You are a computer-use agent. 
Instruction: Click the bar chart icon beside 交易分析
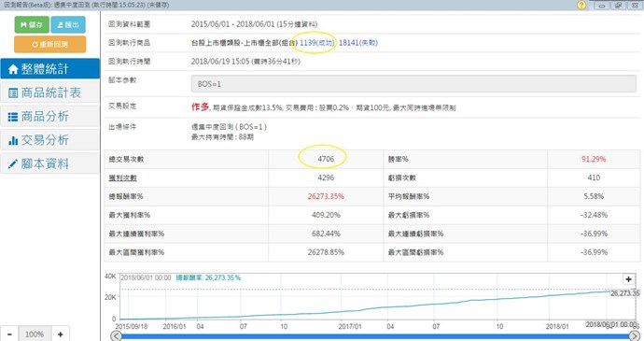pyautogui.click(x=13, y=141)
